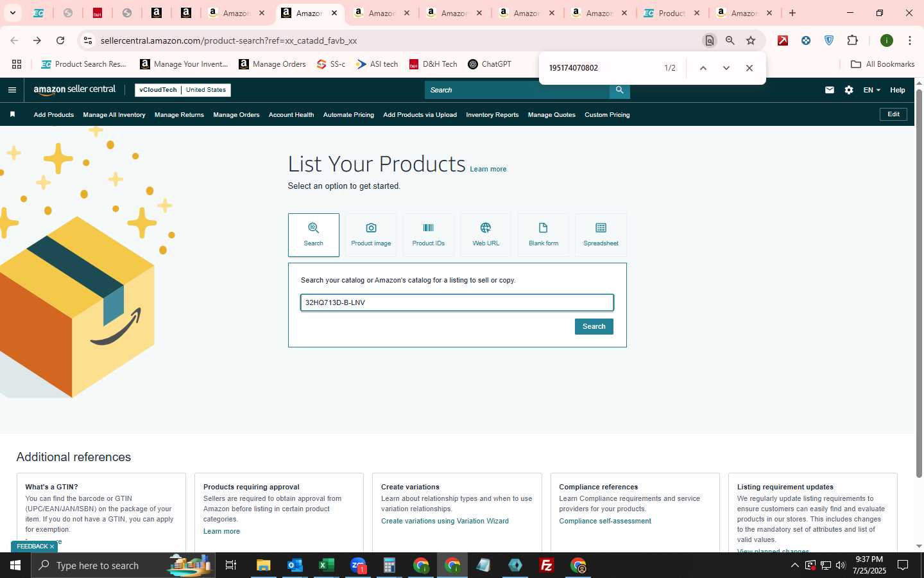Click Learn more under Products requiring approval
924x578 pixels.
click(221, 531)
